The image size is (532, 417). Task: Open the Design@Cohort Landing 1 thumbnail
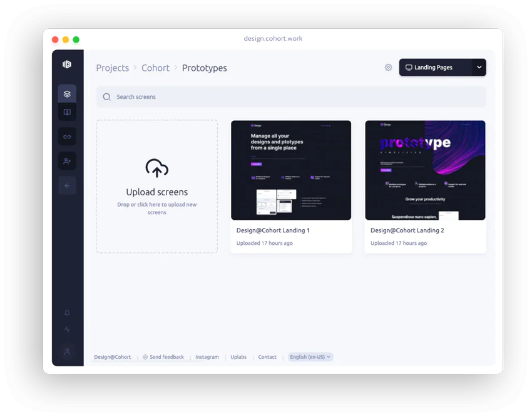(291, 170)
